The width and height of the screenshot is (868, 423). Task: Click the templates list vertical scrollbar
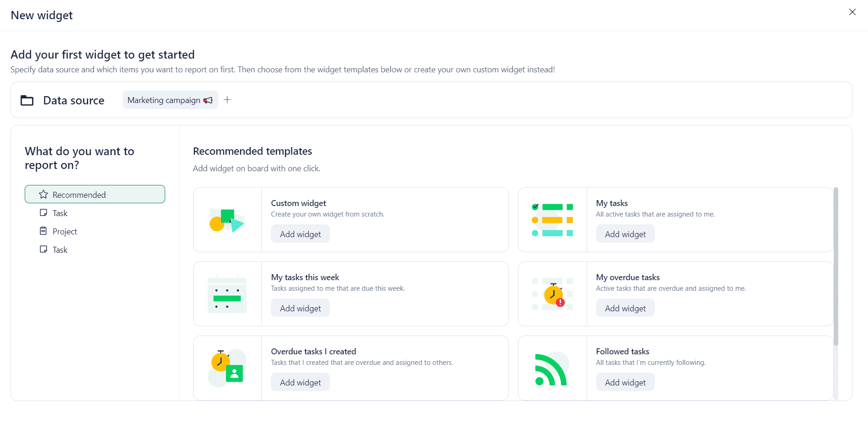[x=836, y=266]
